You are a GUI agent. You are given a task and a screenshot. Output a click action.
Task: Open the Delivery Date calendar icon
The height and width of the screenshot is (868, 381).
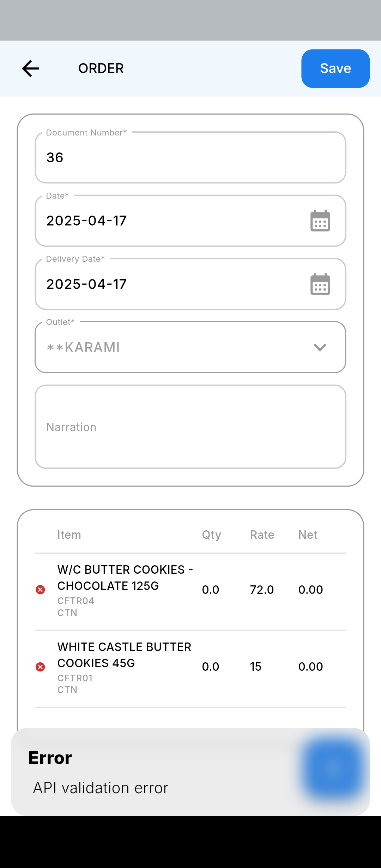(x=320, y=284)
